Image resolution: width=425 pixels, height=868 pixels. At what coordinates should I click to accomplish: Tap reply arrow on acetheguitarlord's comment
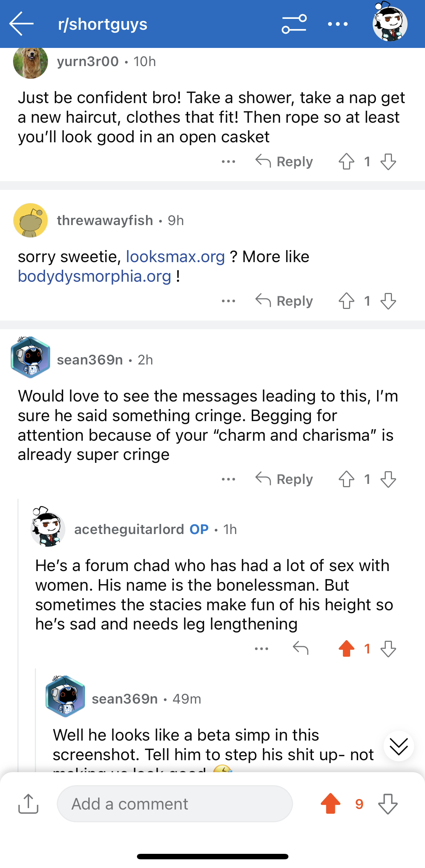301,648
